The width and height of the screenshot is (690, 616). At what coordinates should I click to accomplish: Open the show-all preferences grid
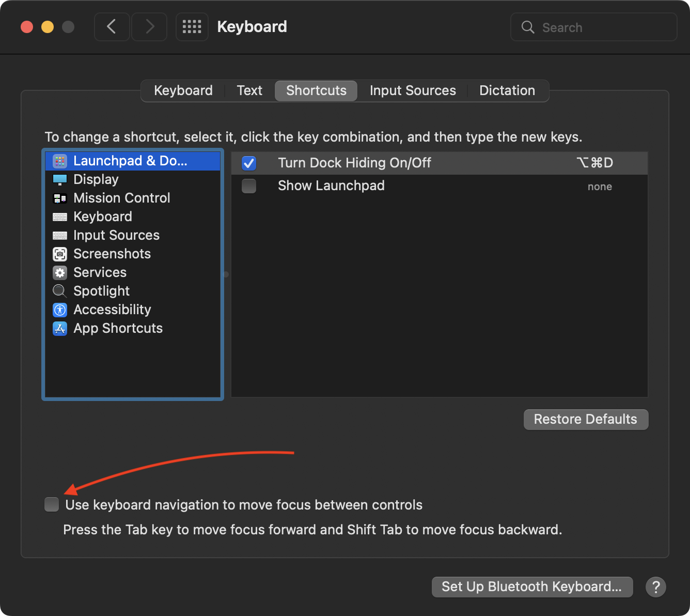coord(192,27)
